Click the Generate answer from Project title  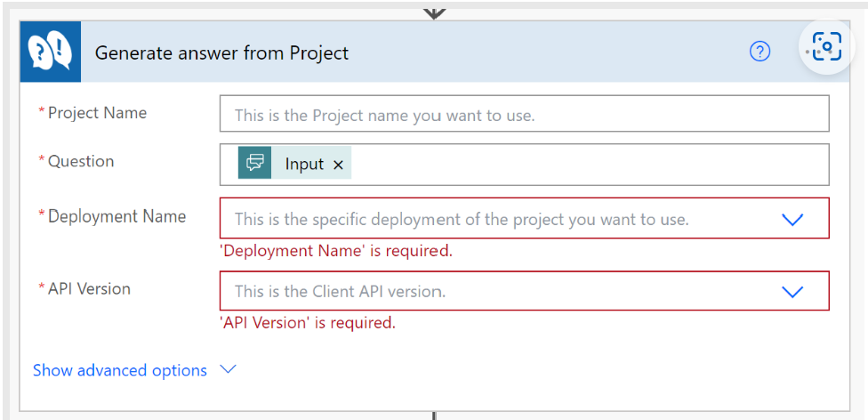221,52
